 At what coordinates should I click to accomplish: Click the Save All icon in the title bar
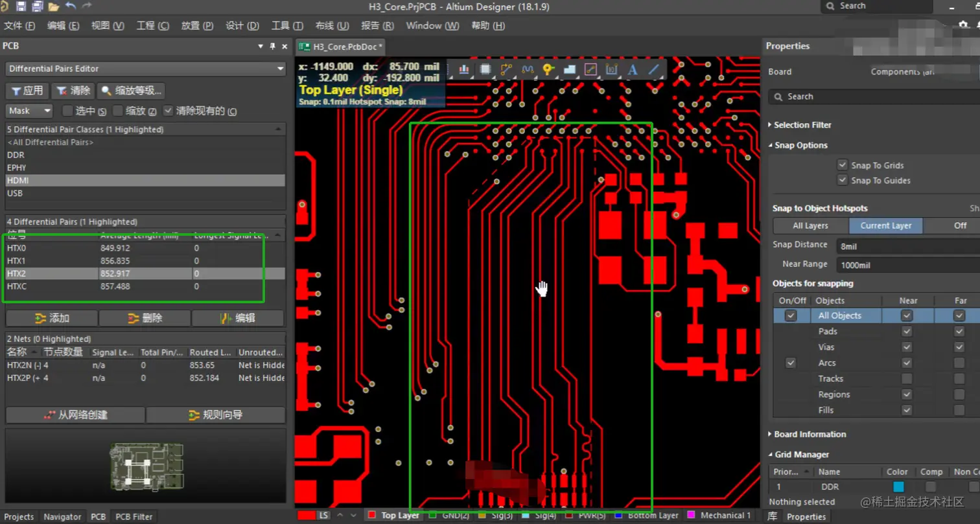tap(37, 6)
